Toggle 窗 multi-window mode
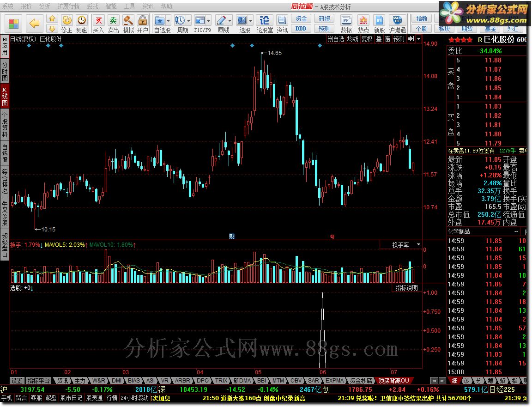The height and width of the screenshot is (407, 532). coord(387,39)
